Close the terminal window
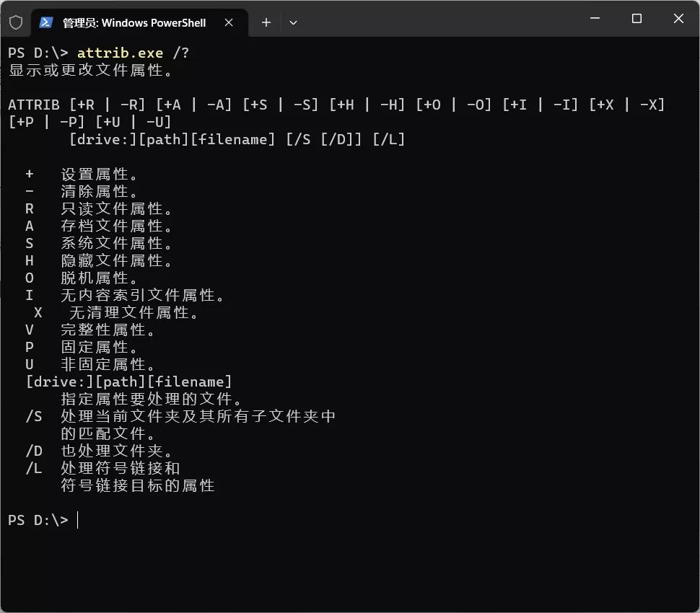 click(678, 19)
